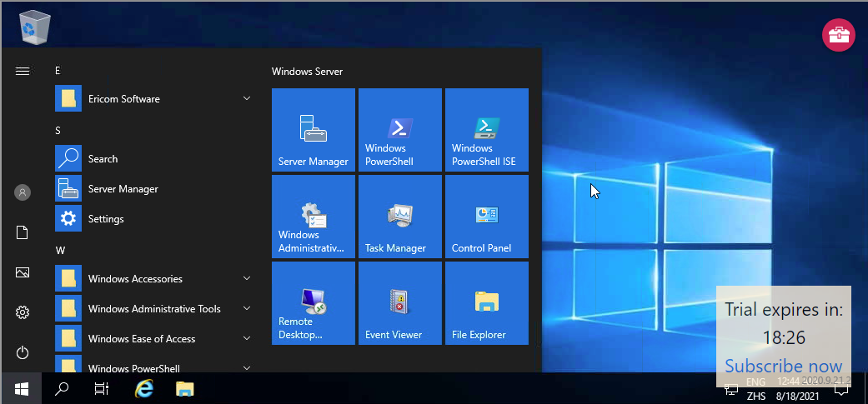Jump to letter W section header
868x404 pixels.
pyautogui.click(x=60, y=251)
